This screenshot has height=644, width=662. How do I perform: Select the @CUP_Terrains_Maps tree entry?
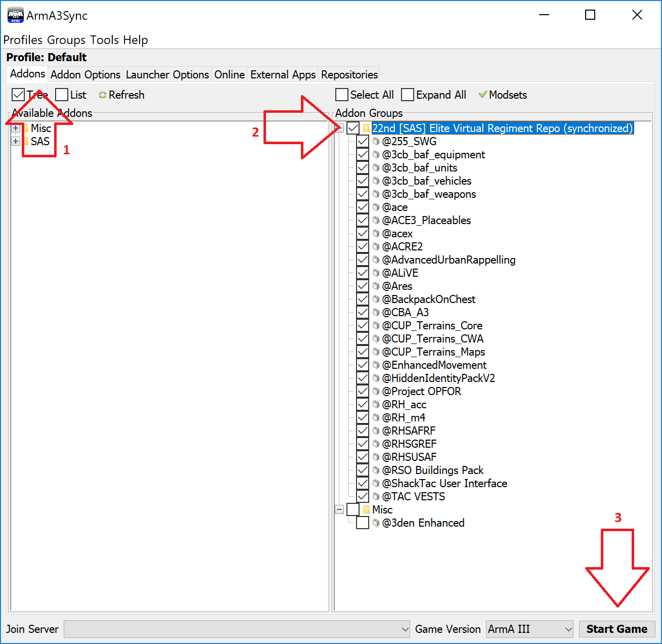click(x=433, y=352)
